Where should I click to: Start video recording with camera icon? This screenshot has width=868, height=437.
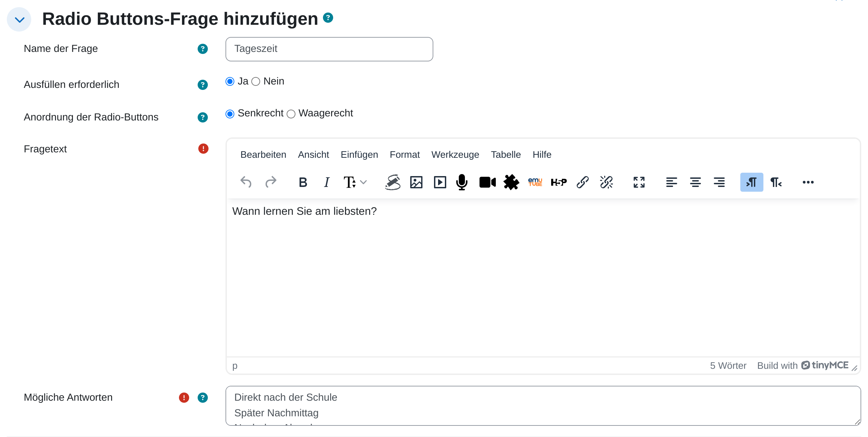tap(487, 182)
